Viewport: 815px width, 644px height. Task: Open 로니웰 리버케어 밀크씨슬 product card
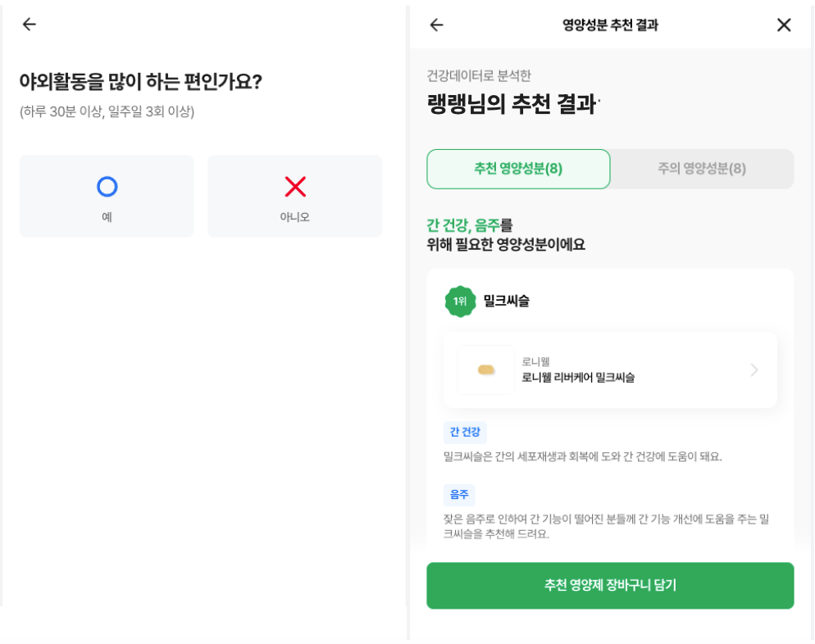tap(610, 370)
